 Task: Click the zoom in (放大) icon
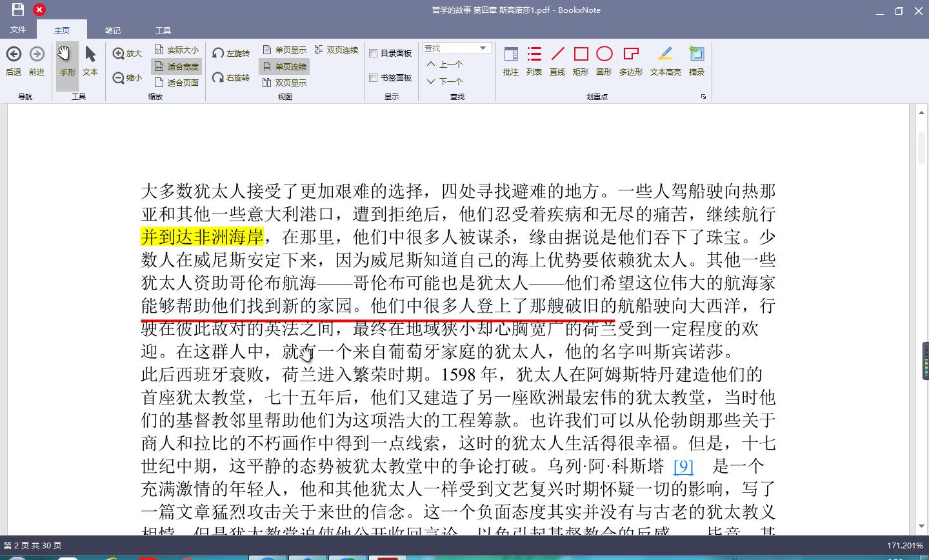click(x=119, y=54)
